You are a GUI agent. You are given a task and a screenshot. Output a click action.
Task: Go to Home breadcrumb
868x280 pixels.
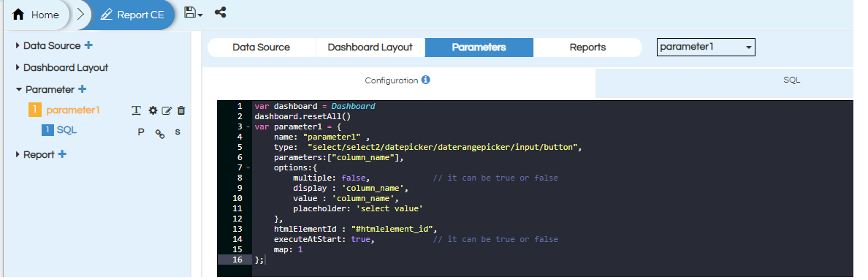pos(37,15)
